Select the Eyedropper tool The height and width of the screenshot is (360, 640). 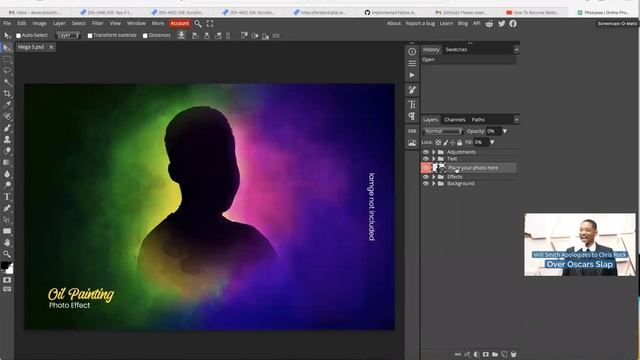[x=7, y=105]
